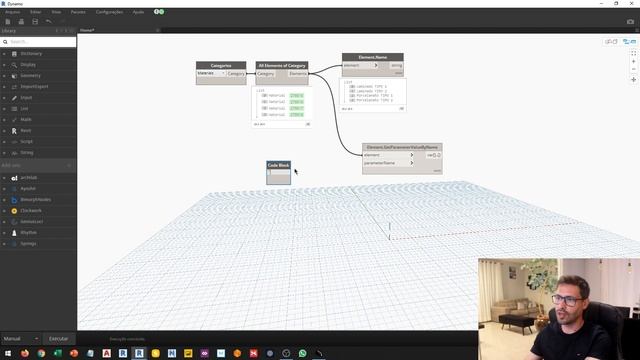Open WhatsApp from the taskbar
The height and width of the screenshot is (360, 640).
302,353
